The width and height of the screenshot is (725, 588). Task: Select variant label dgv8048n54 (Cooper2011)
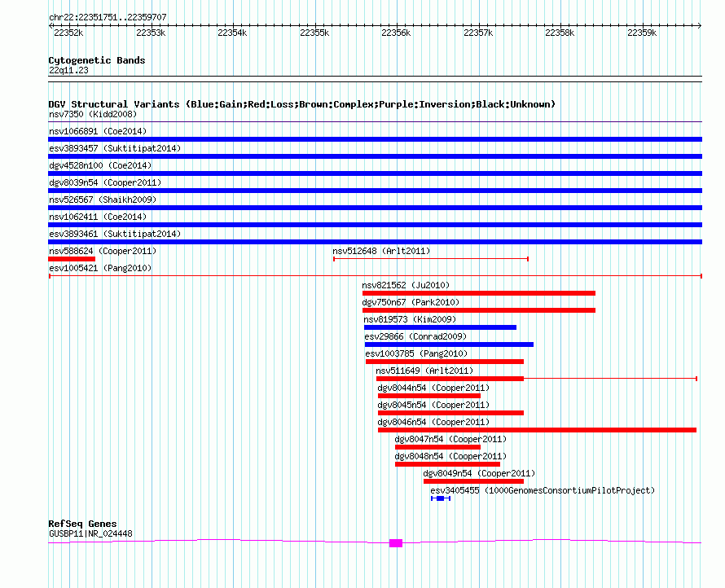tap(450, 456)
